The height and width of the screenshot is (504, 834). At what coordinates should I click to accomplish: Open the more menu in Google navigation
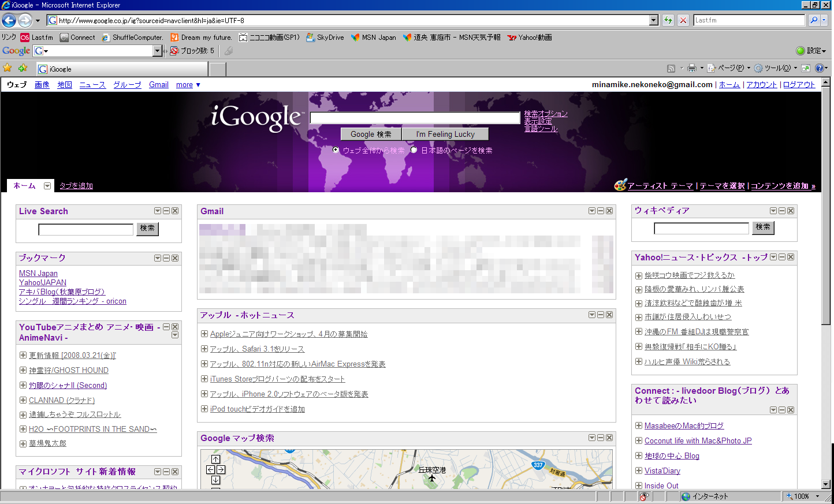click(188, 85)
